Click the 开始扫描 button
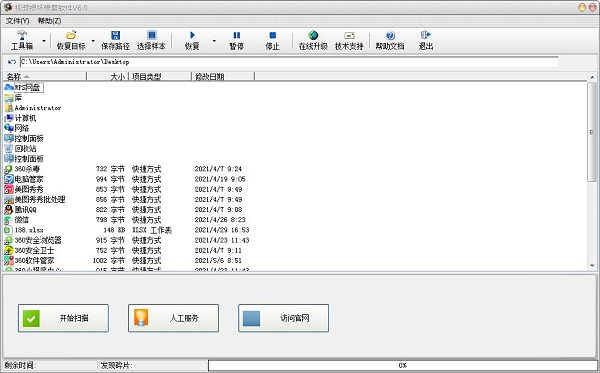The image size is (600, 373). click(64, 318)
